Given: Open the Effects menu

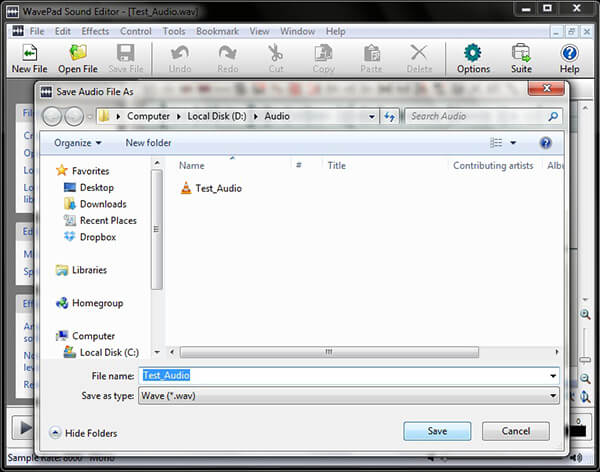Looking at the screenshot, I should pos(95,31).
